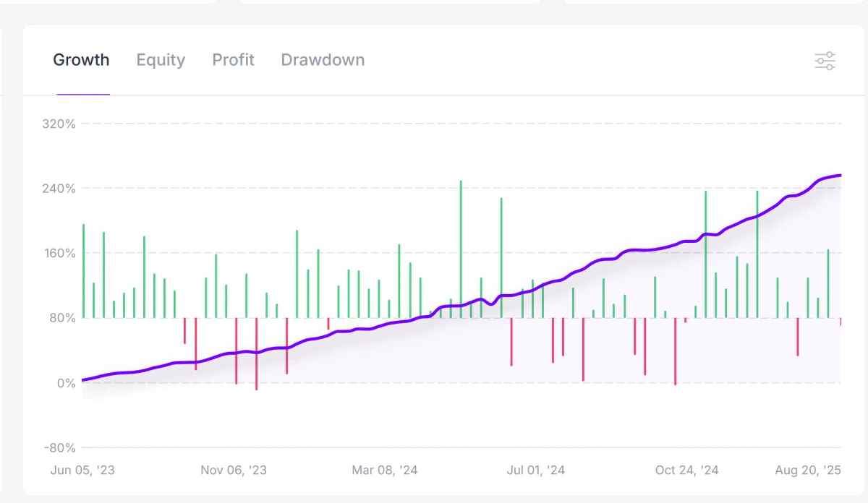
Task: Click the longest red drawdown bar
Action: click(x=257, y=354)
